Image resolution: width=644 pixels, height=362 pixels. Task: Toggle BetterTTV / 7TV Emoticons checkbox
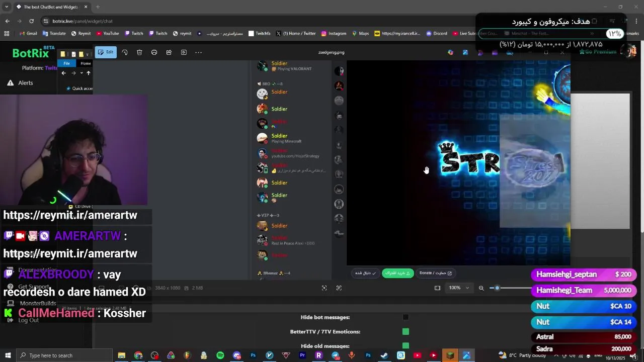[406, 331]
